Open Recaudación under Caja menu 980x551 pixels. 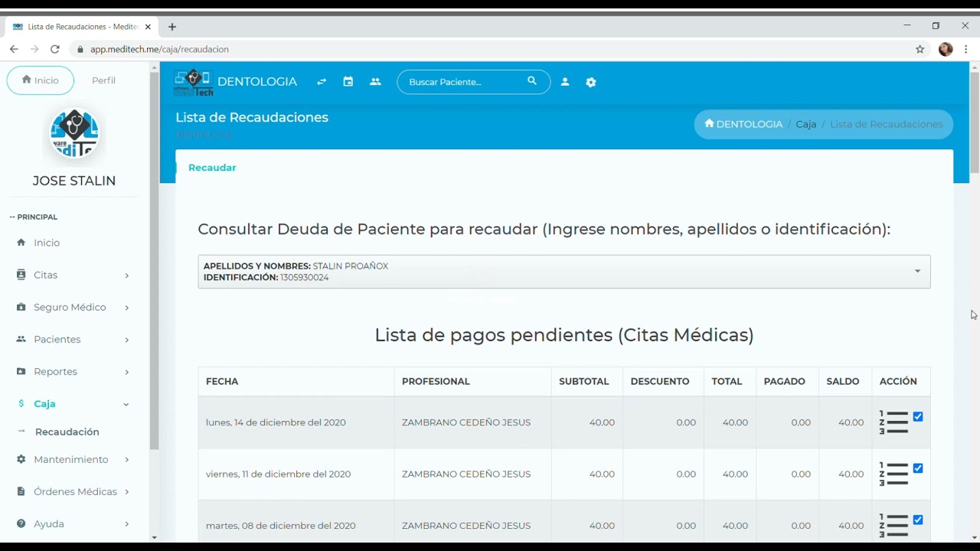[x=67, y=432]
